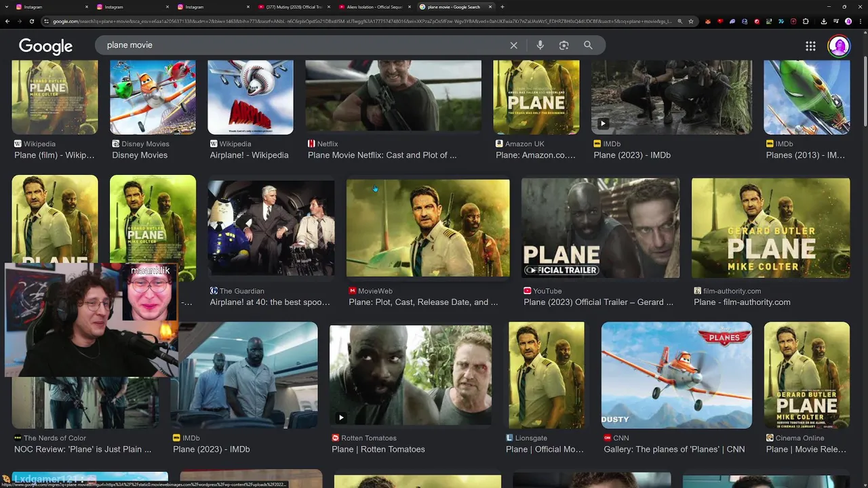Open 'Plane: Amazon.co...' result link
The image size is (868, 488).
pos(536,155)
